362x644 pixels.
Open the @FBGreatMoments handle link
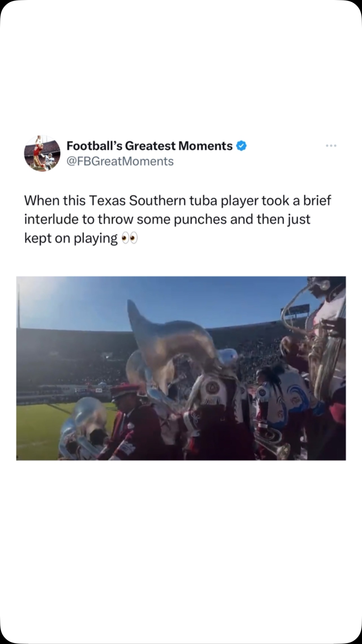coord(120,161)
